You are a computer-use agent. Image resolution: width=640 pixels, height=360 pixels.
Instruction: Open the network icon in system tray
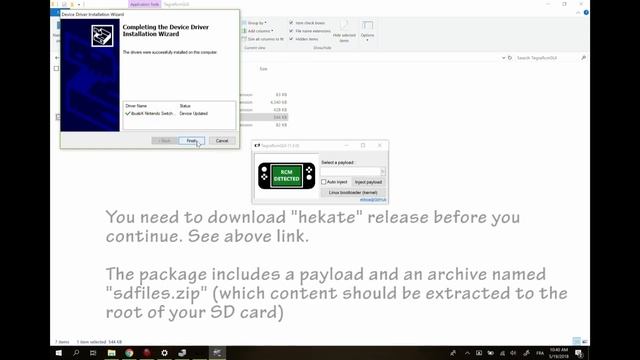pos(502,353)
